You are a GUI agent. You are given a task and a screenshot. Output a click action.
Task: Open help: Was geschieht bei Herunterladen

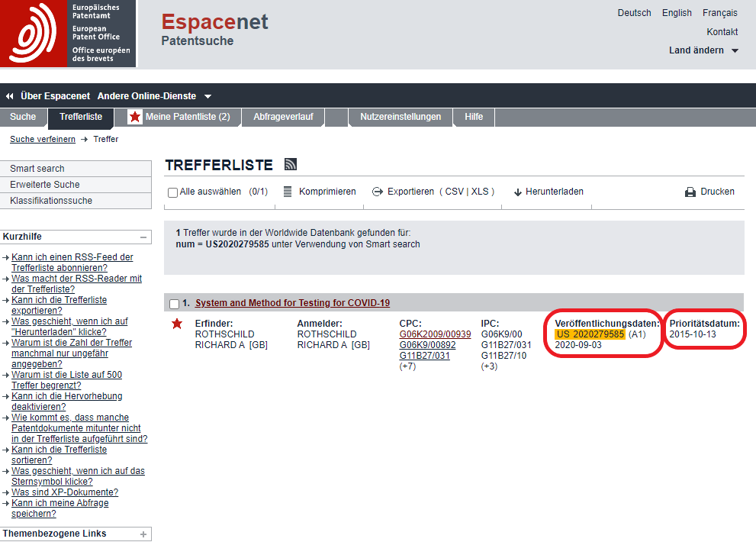70,327
